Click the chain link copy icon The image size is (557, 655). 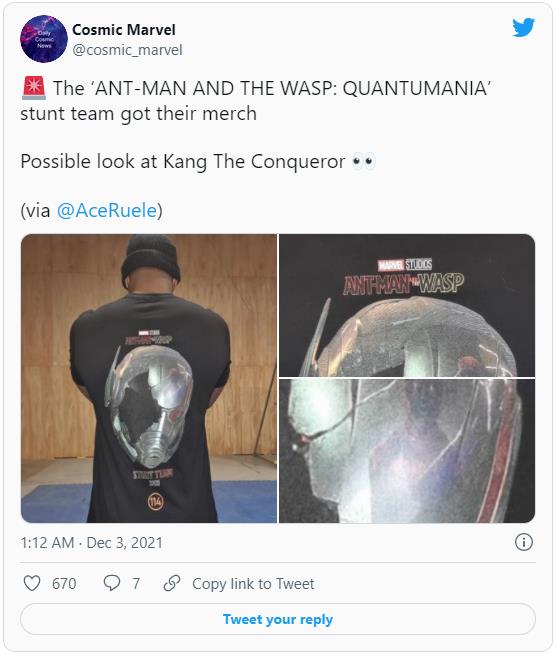172,583
